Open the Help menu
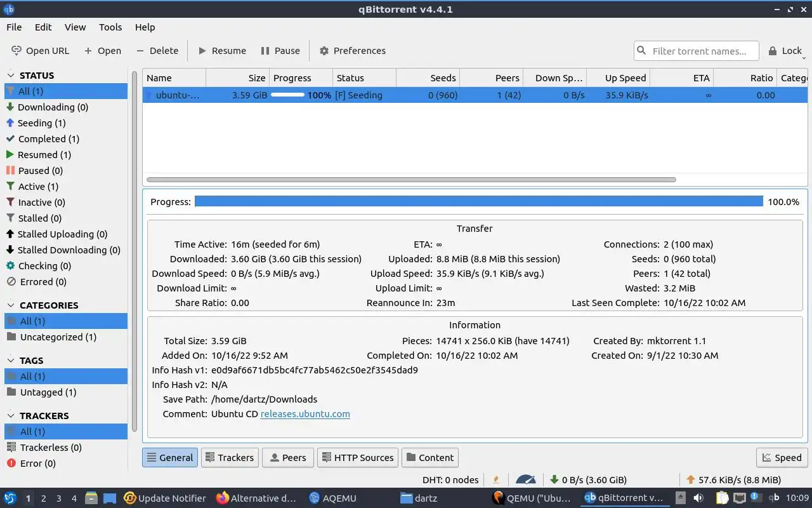812x508 pixels. pos(145,27)
